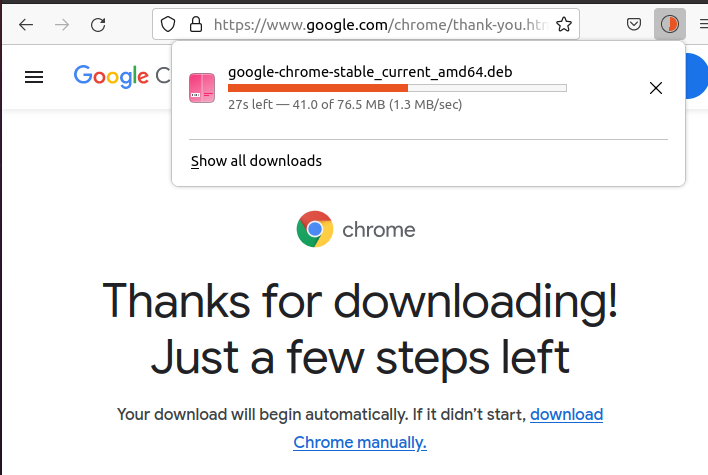Reload the current page

click(98, 24)
